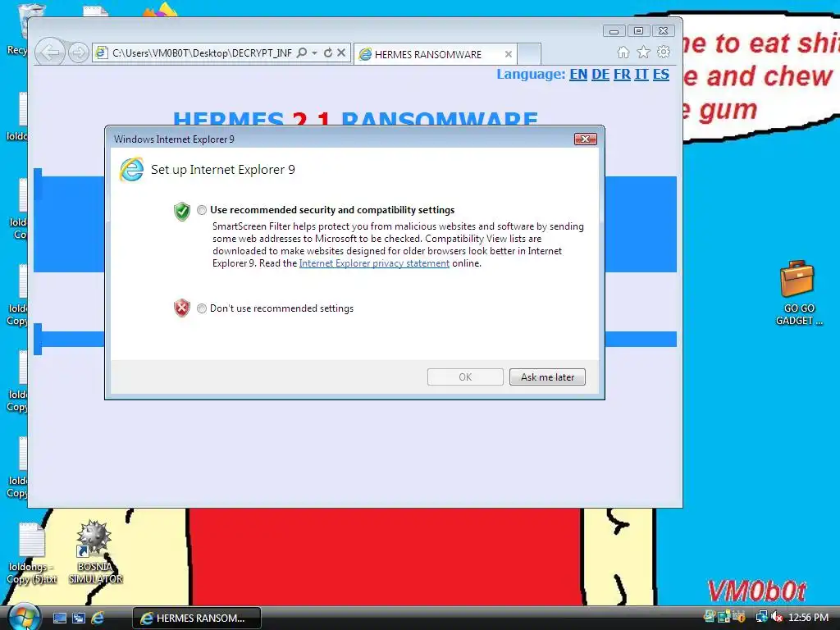Switch page language to DE
Image resolution: width=840 pixels, height=630 pixels.
coord(600,74)
